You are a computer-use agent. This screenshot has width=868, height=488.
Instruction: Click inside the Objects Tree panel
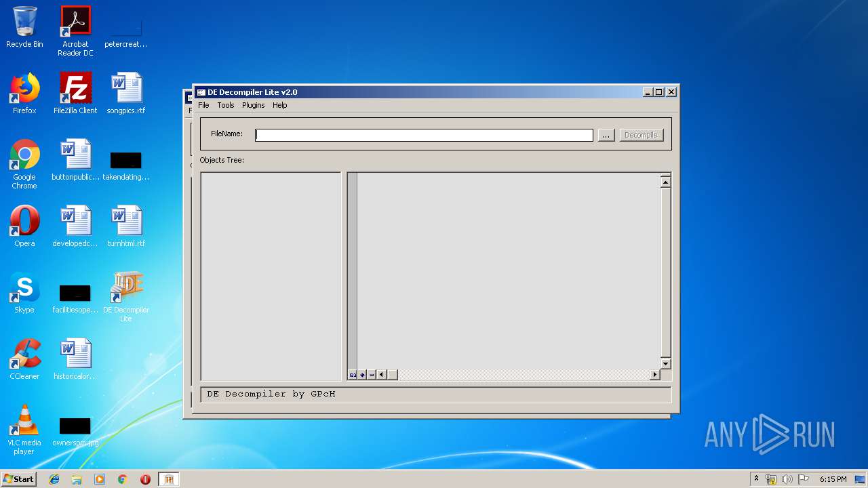271,277
